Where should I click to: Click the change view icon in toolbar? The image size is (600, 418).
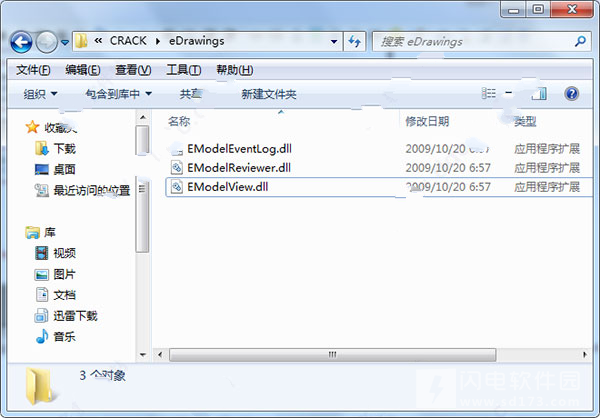pos(489,93)
